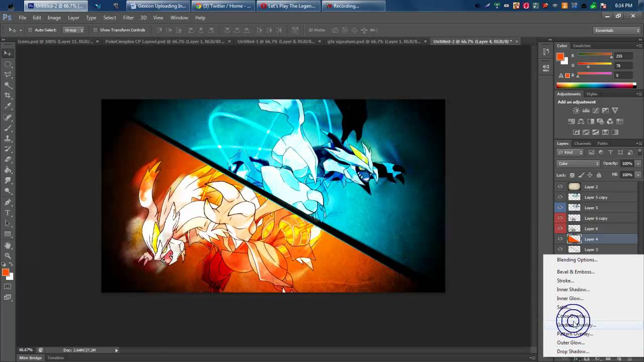Open the Mini Bridge tab
Image resolution: width=644 pixels, height=362 pixels.
[x=31, y=358]
